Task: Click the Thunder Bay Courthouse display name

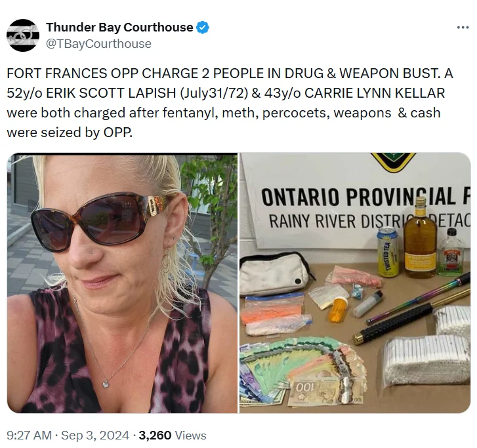Action: [119, 28]
